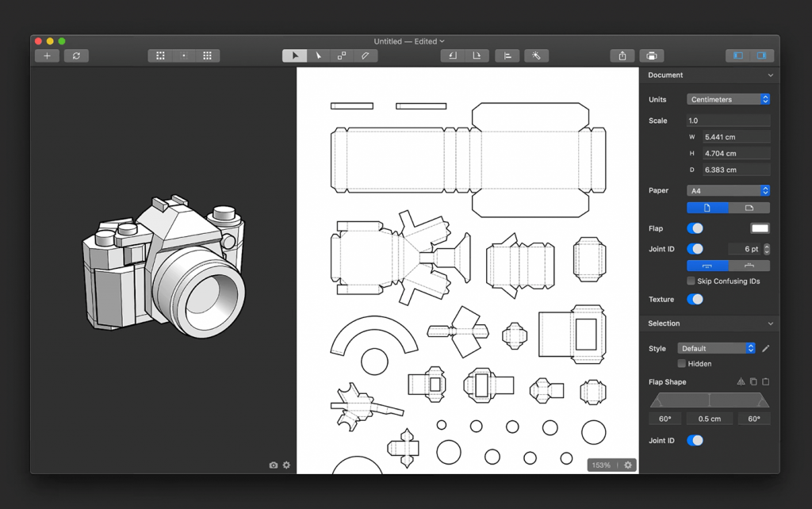Toggle the Flap switch off
The height and width of the screenshot is (509, 812).
(x=695, y=228)
